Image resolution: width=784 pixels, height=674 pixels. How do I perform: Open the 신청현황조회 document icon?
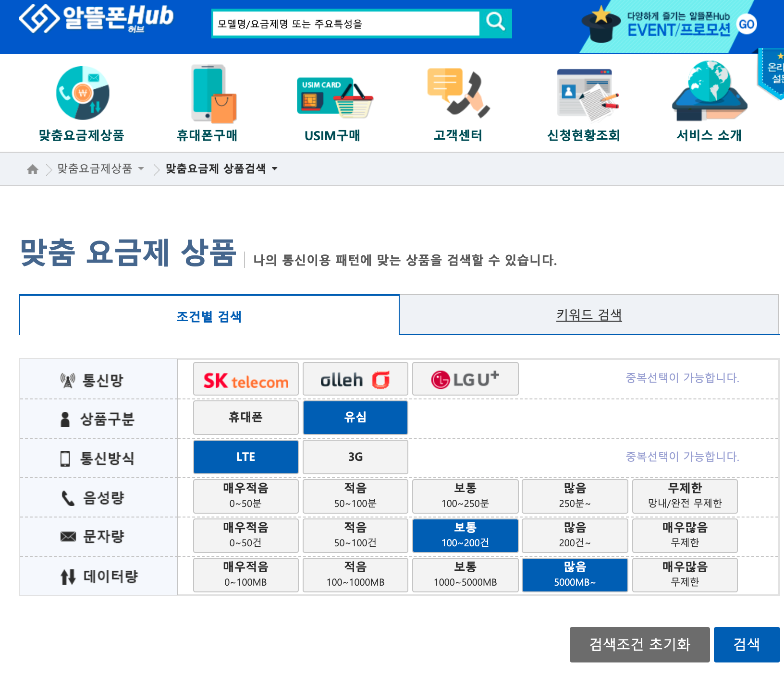588,95
